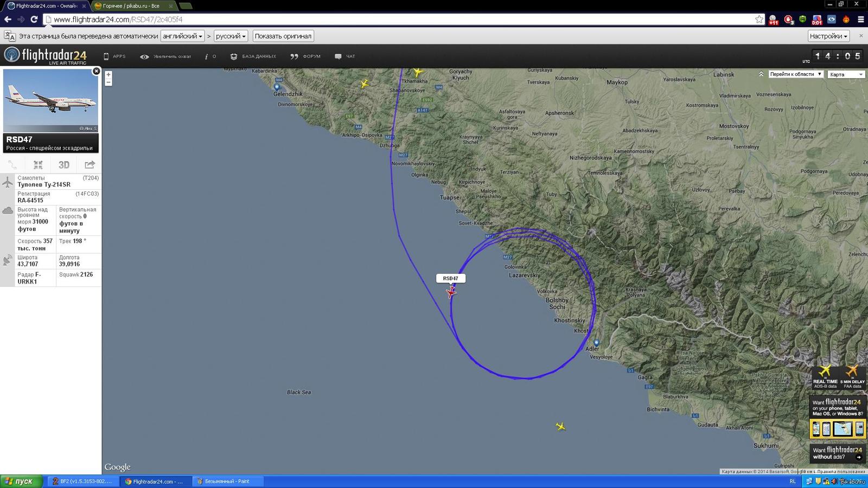
Task: Switch to the BF2 taskbar item
Action: click(x=83, y=481)
